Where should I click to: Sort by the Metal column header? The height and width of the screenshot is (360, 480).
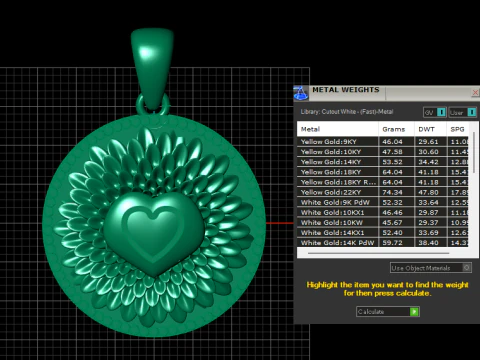click(337, 129)
